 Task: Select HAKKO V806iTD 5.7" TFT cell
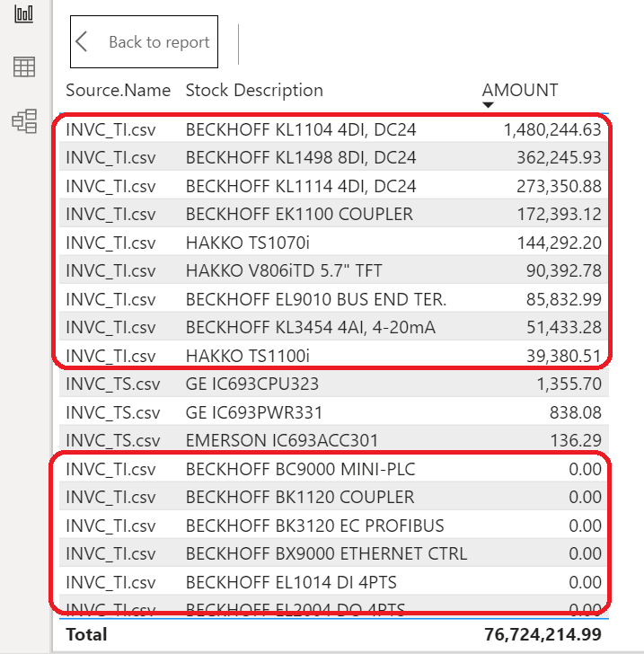(284, 270)
